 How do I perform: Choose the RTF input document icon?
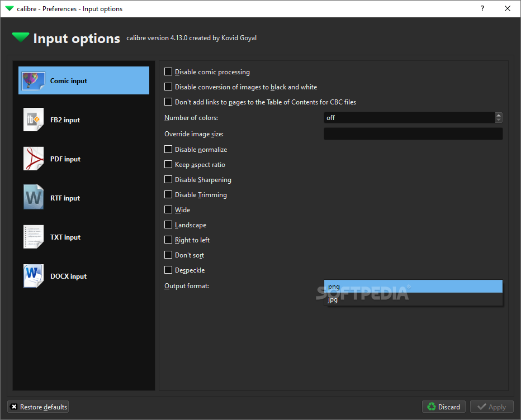(33, 198)
